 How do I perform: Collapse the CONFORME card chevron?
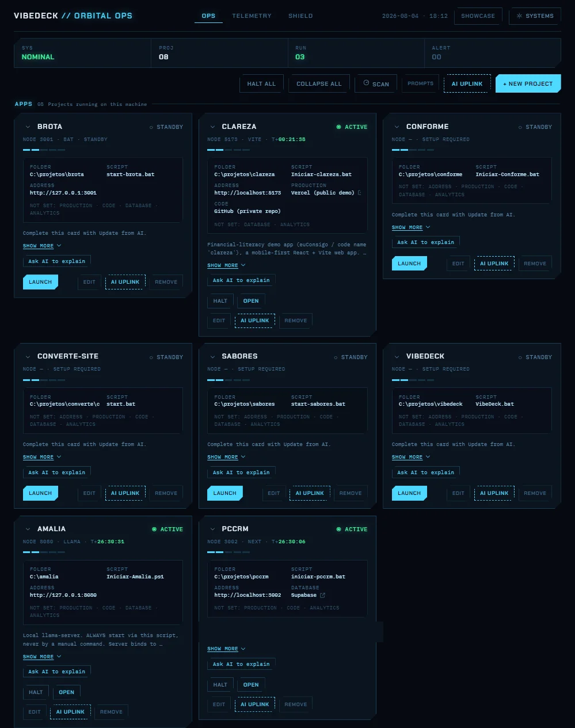point(397,127)
